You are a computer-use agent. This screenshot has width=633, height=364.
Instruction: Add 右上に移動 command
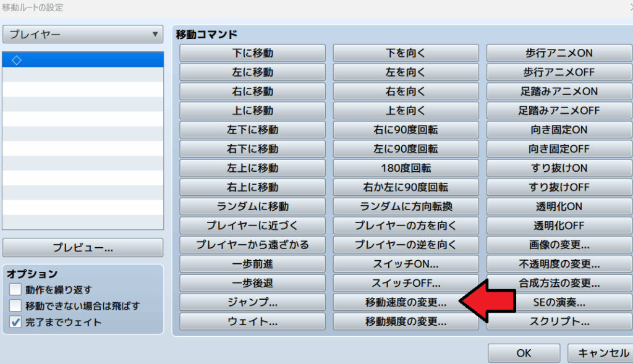(253, 187)
